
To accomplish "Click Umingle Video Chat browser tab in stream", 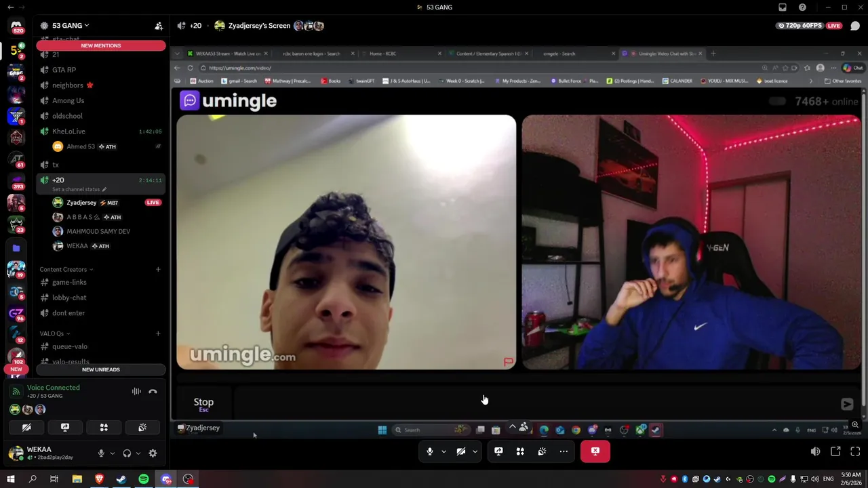I will tap(663, 54).
